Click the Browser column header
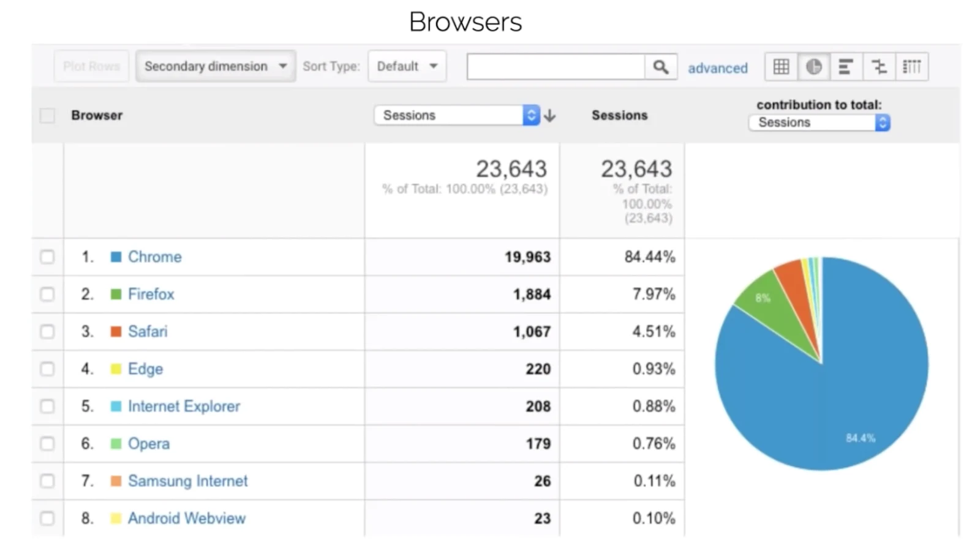 [x=97, y=115]
